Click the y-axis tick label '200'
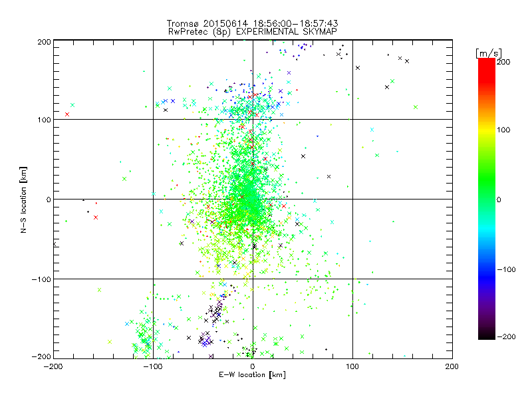The height and width of the screenshot is (399, 532). point(44,42)
